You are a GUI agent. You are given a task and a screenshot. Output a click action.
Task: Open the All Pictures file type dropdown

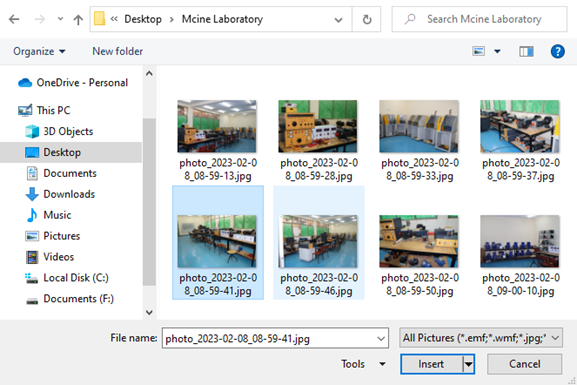pyautogui.click(x=481, y=338)
